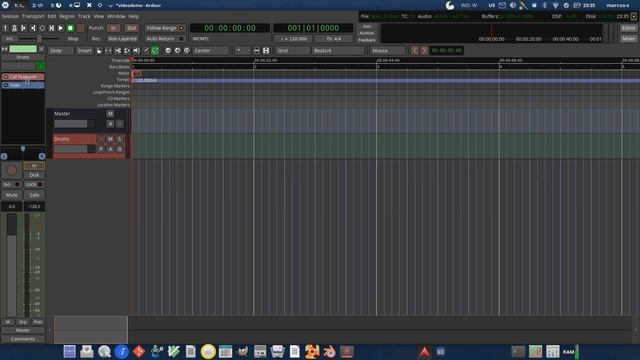This screenshot has width=640, height=360.
Task: Open the Int sync source dropdown
Action: click(x=9, y=39)
